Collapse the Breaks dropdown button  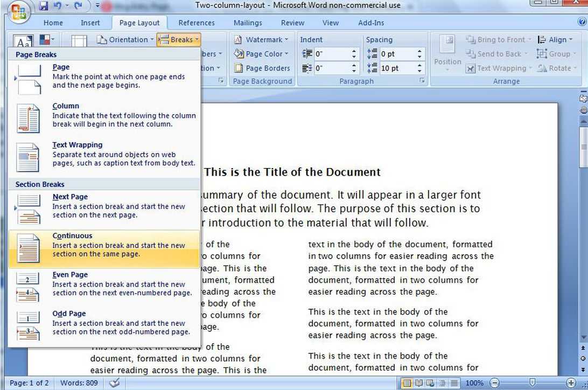(179, 39)
